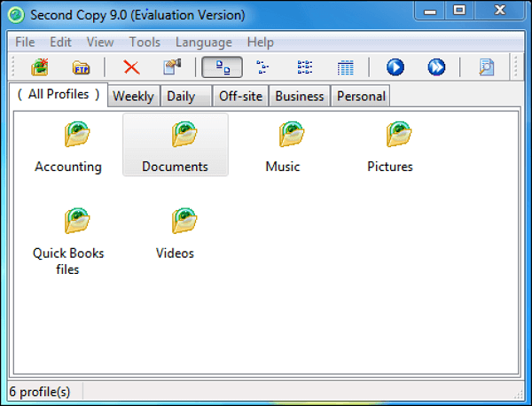Maximize the Second Copy window

tap(459, 11)
